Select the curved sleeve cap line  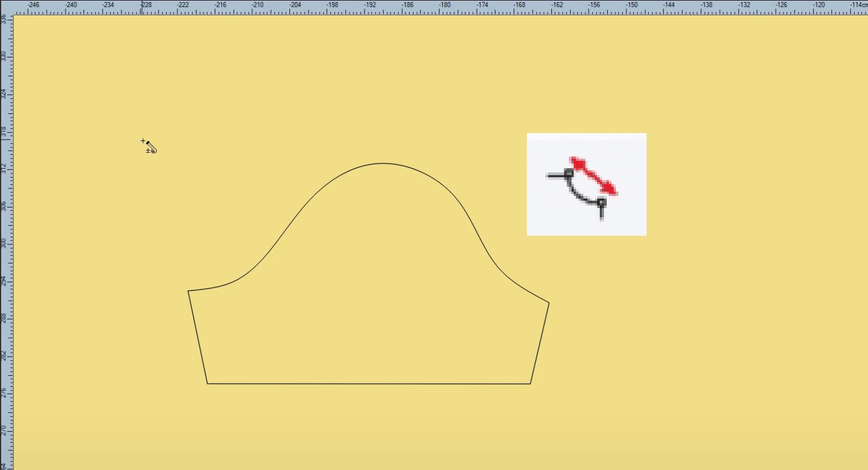coord(383,163)
